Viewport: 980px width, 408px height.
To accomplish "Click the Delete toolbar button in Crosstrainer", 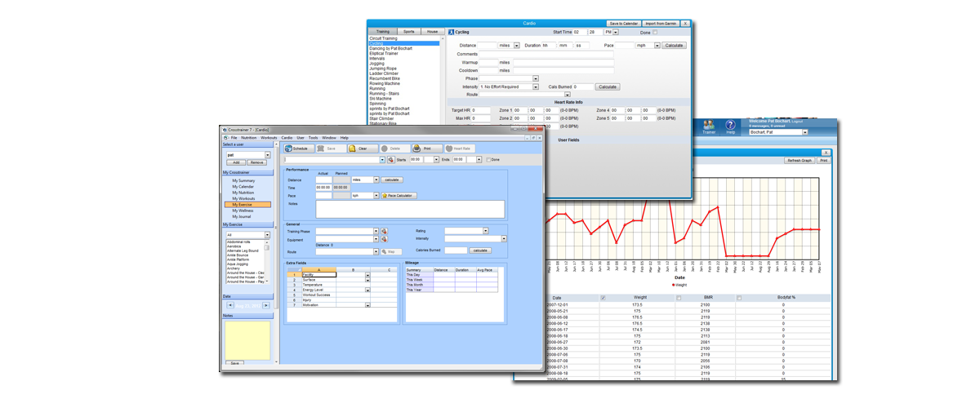I will pos(394,149).
